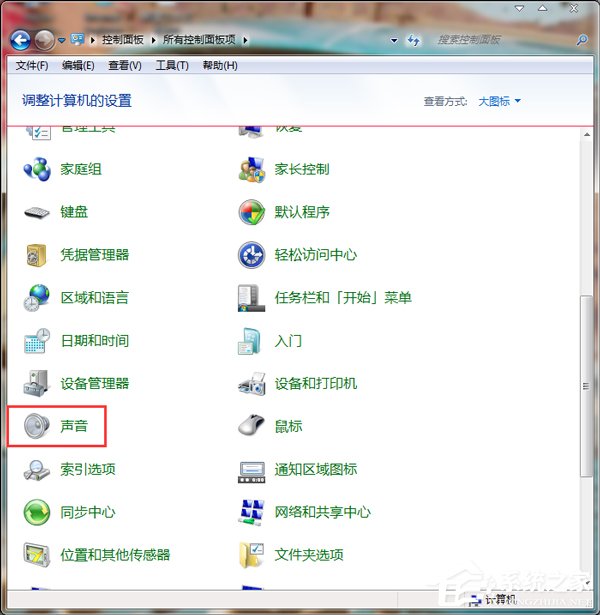This screenshot has width=600, height=615.
Task: Open 网络和共享中心 icon
Action: (x=251, y=512)
